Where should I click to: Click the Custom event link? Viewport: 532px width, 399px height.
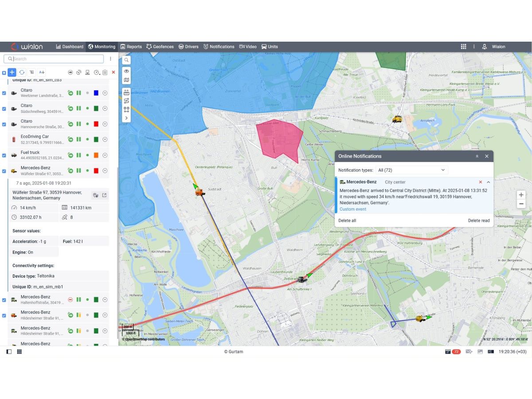pyautogui.click(x=353, y=209)
